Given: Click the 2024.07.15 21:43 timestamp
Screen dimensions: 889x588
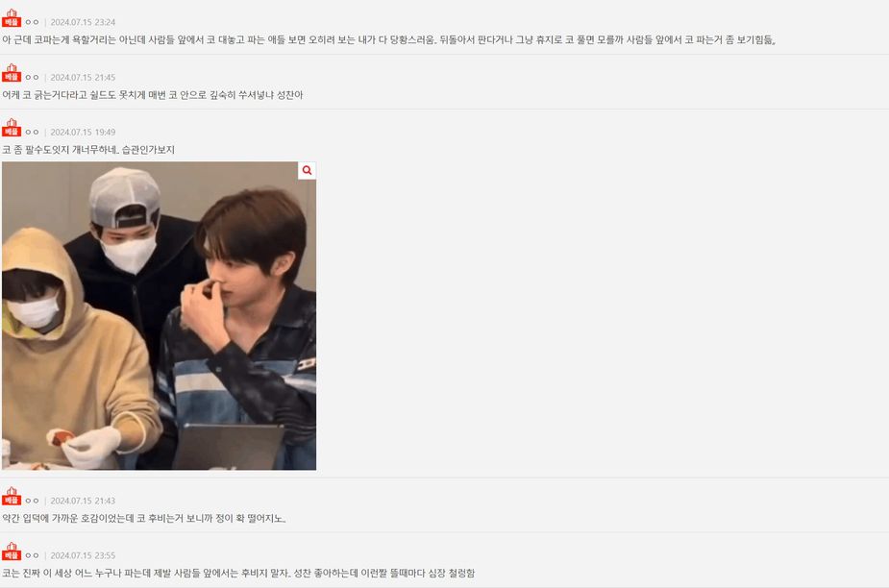Looking at the screenshot, I should [x=83, y=501].
